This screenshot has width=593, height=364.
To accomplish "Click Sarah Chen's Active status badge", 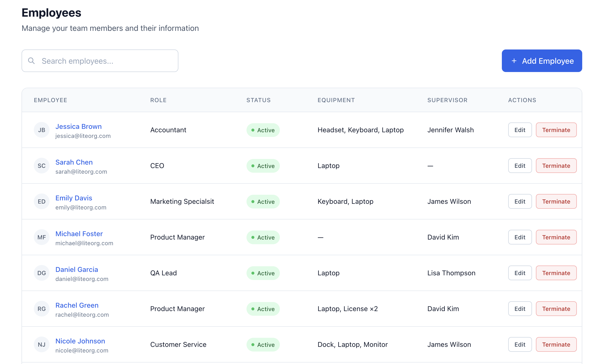I will pos(263,166).
